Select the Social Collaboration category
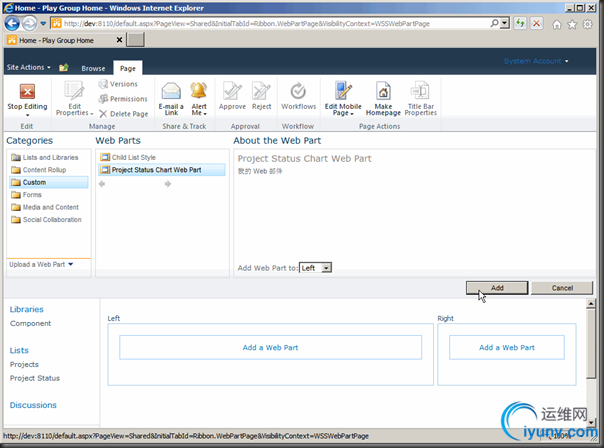The width and height of the screenshot is (604, 448). point(47,220)
